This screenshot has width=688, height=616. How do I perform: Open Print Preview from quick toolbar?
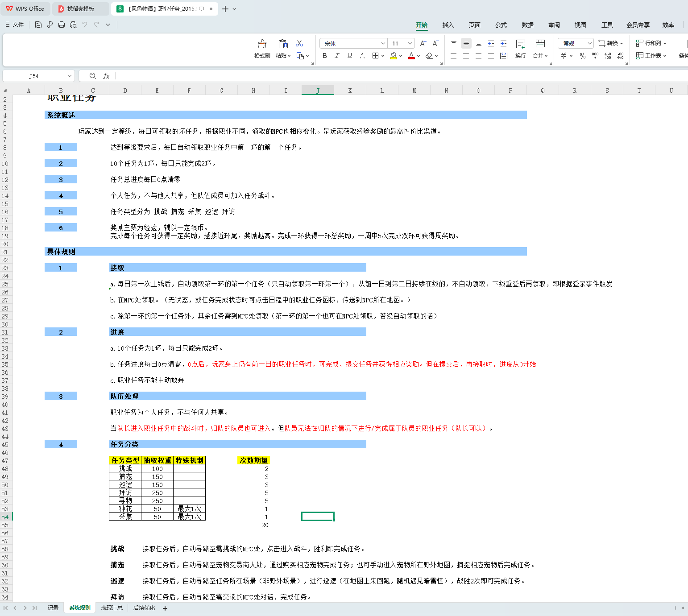[x=73, y=25]
